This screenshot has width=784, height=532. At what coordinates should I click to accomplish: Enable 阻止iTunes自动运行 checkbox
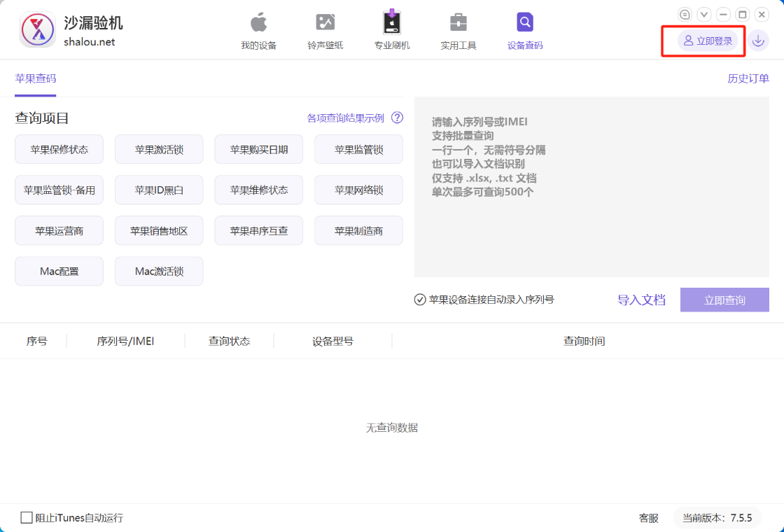point(27,517)
